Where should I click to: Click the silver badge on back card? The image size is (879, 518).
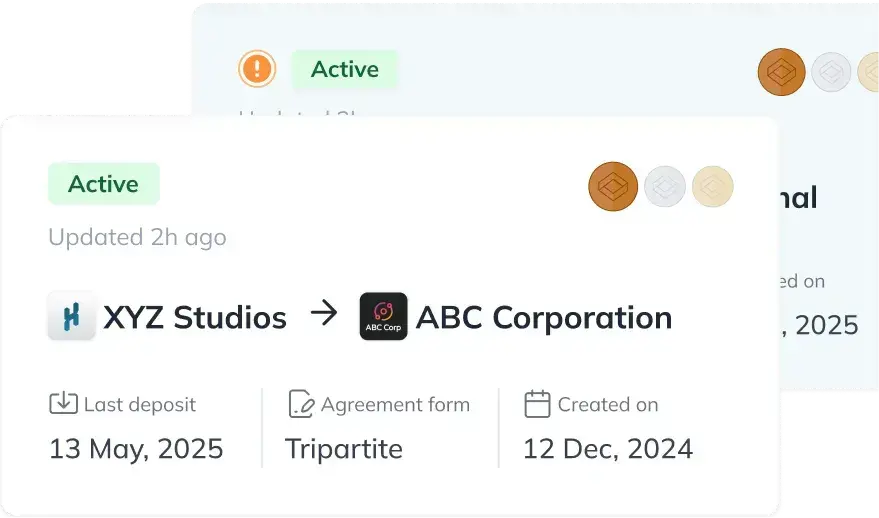click(x=831, y=72)
